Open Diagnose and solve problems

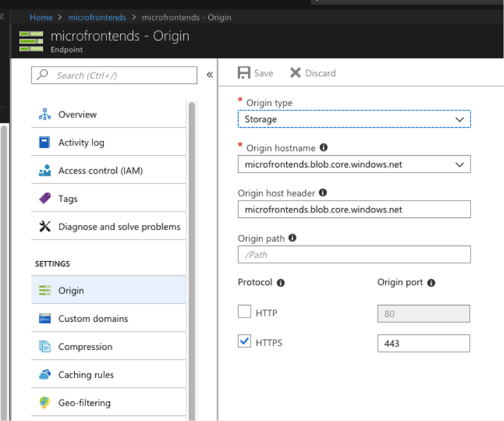click(x=108, y=227)
